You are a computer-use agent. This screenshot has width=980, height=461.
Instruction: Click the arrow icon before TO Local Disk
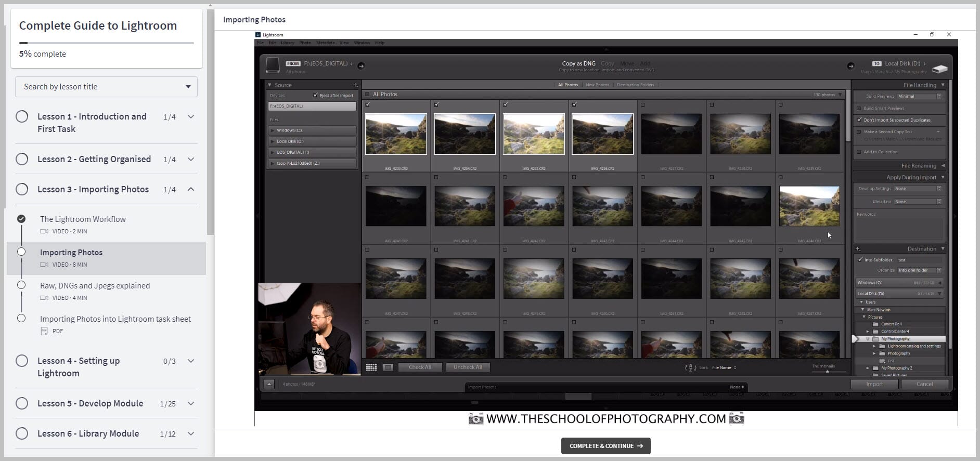click(850, 66)
